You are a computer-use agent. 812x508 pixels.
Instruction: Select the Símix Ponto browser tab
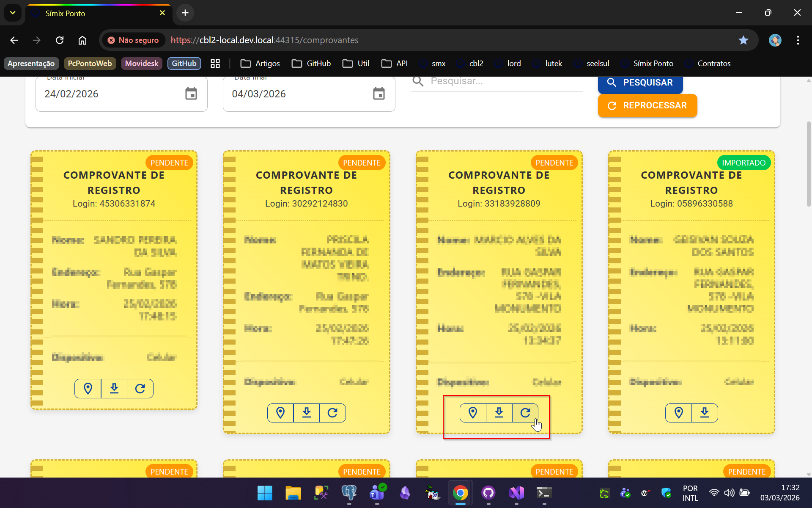click(x=99, y=13)
